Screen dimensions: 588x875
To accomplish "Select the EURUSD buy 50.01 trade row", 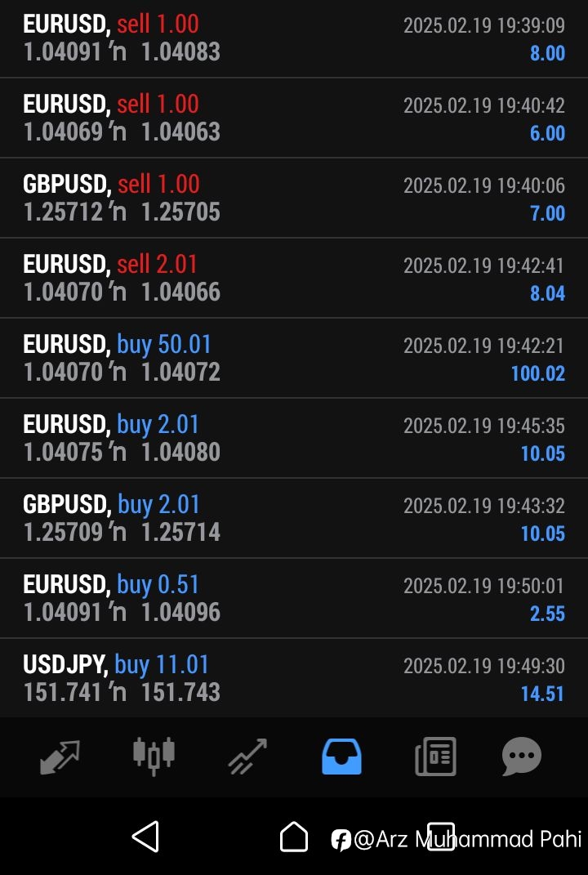I will pos(294,359).
